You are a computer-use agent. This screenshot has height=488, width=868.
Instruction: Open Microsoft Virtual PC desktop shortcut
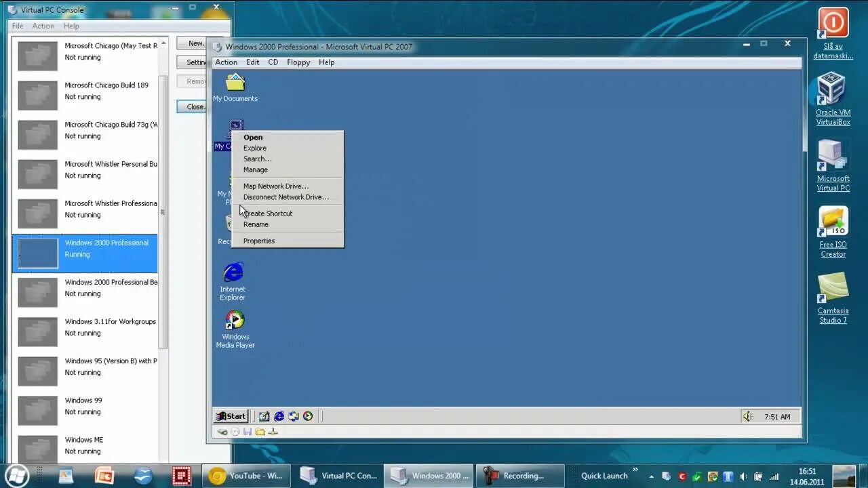tap(833, 165)
